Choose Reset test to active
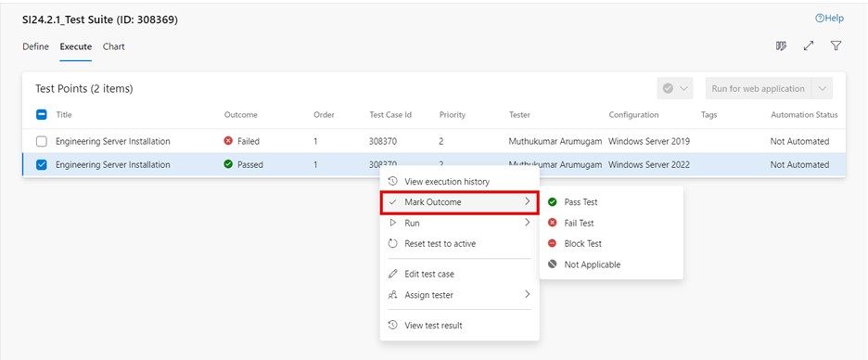Image resolution: width=868 pixels, height=360 pixels. click(459, 244)
